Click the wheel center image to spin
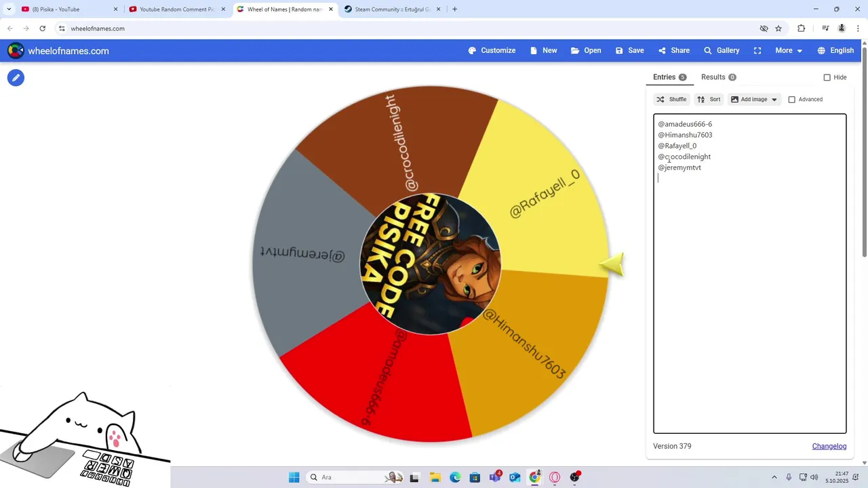The width and height of the screenshot is (868, 488). [431, 264]
